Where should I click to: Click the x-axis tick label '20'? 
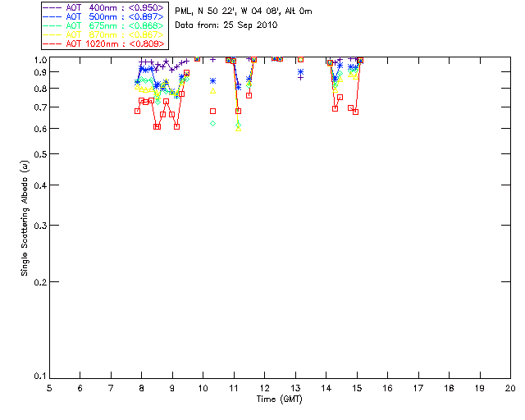click(510, 388)
